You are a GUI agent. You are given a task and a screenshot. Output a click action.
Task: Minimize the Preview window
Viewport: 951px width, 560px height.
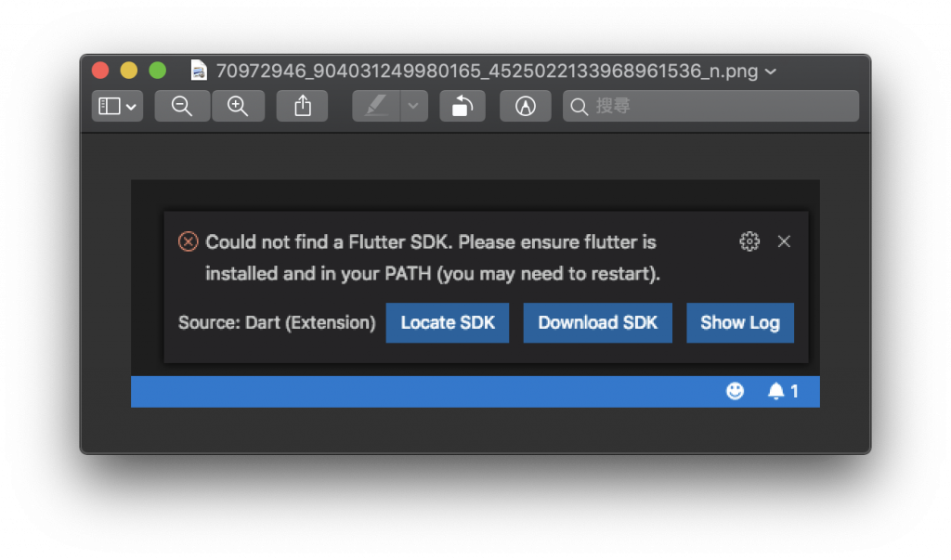pyautogui.click(x=128, y=71)
